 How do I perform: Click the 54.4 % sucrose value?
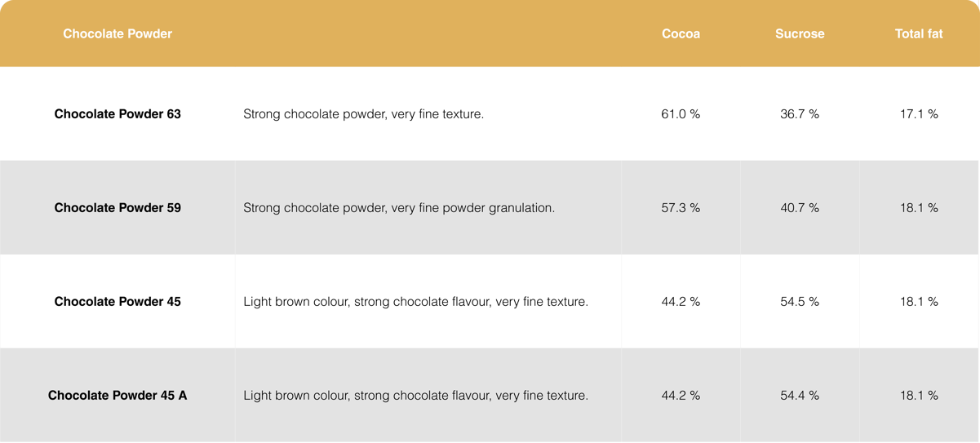[x=800, y=396]
